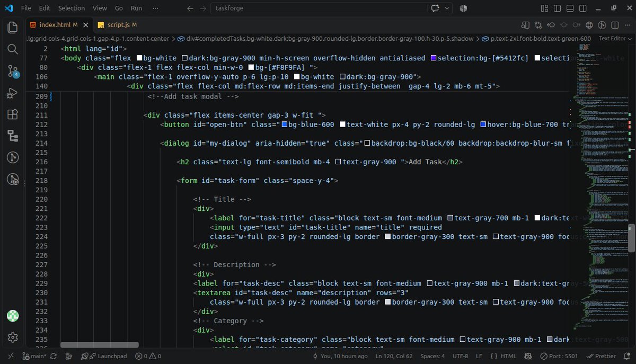Open More Actions in the editor toolbar
Viewport: 636px width, 364px height.
tap(628, 25)
